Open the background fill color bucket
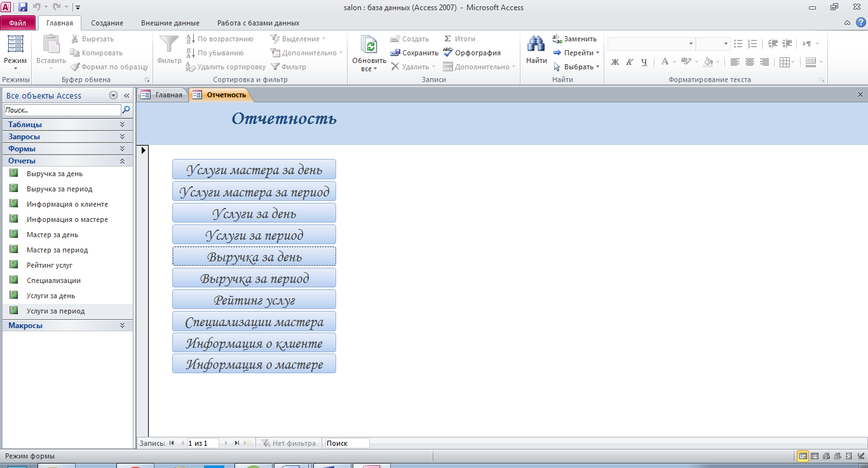This screenshot has width=868, height=468. (x=708, y=62)
